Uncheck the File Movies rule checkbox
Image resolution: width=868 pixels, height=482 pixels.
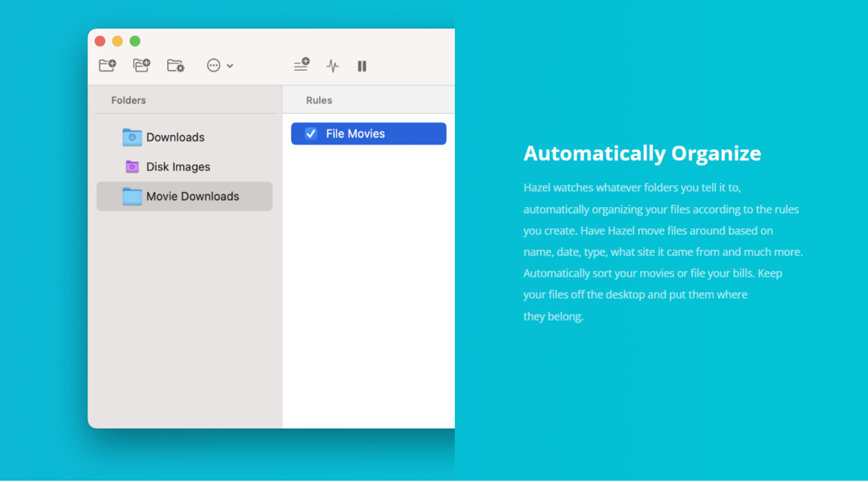tap(311, 133)
